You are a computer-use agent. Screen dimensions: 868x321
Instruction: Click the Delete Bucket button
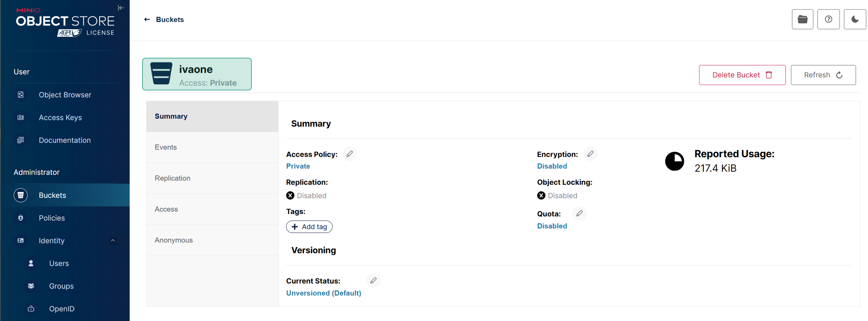742,75
